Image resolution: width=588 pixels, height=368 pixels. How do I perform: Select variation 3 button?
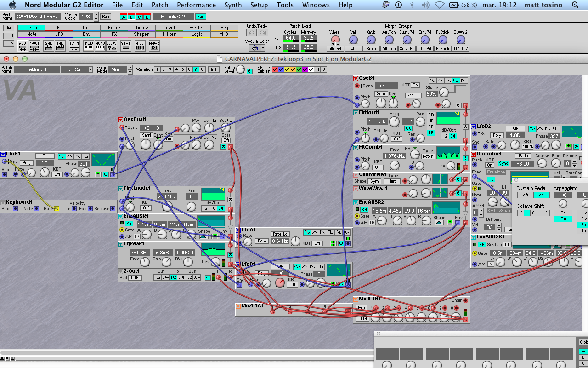tap(170, 69)
